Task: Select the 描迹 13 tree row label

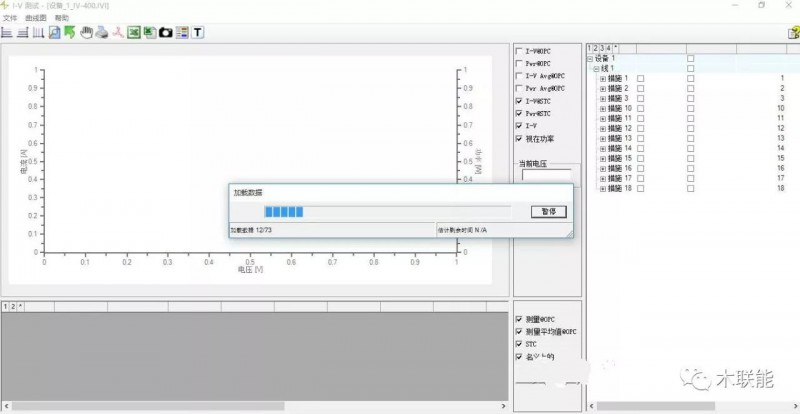Action: (x=619, y=138)
